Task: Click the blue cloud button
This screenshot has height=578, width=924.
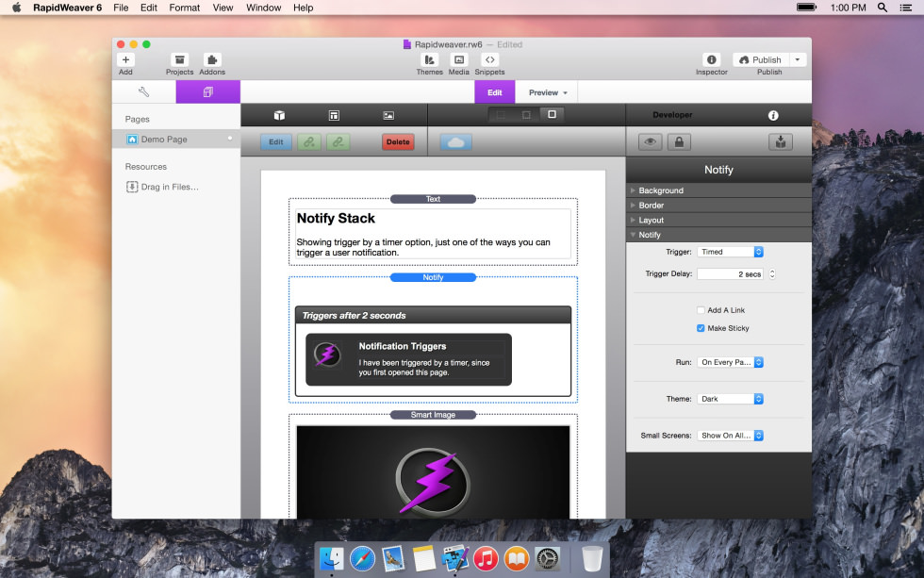Action: [x=456, y=142]
